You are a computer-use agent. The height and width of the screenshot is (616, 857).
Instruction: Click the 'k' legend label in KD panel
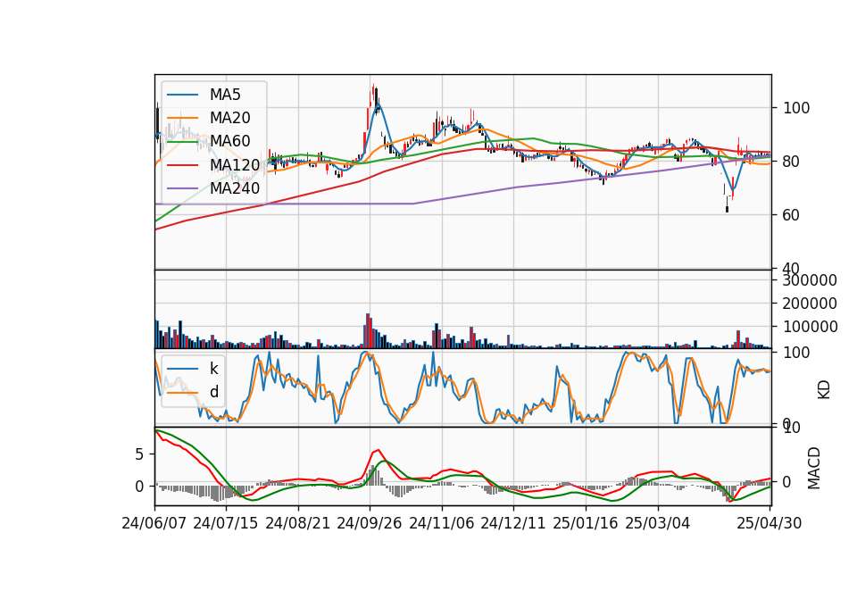(213, 369)
